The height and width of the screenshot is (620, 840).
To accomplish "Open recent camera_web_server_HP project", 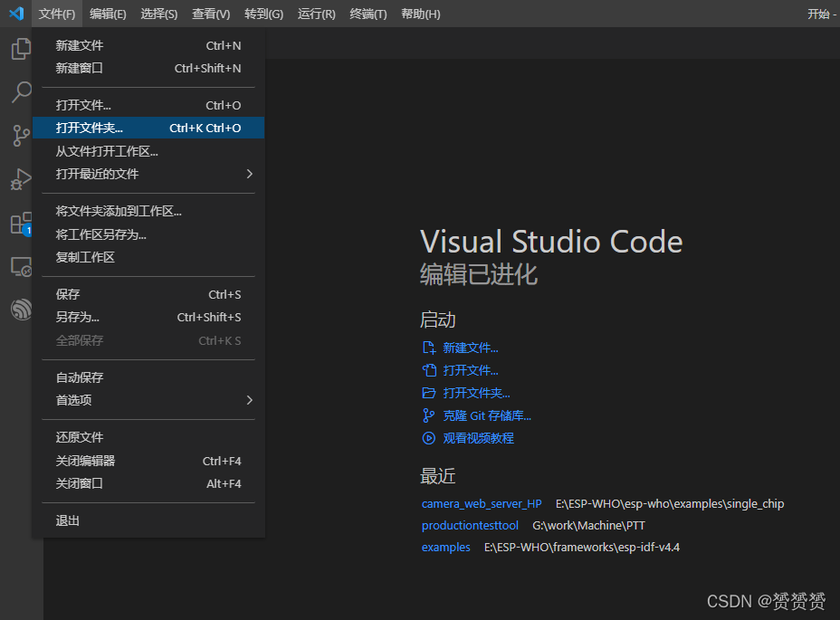I will tap(482, 504).
